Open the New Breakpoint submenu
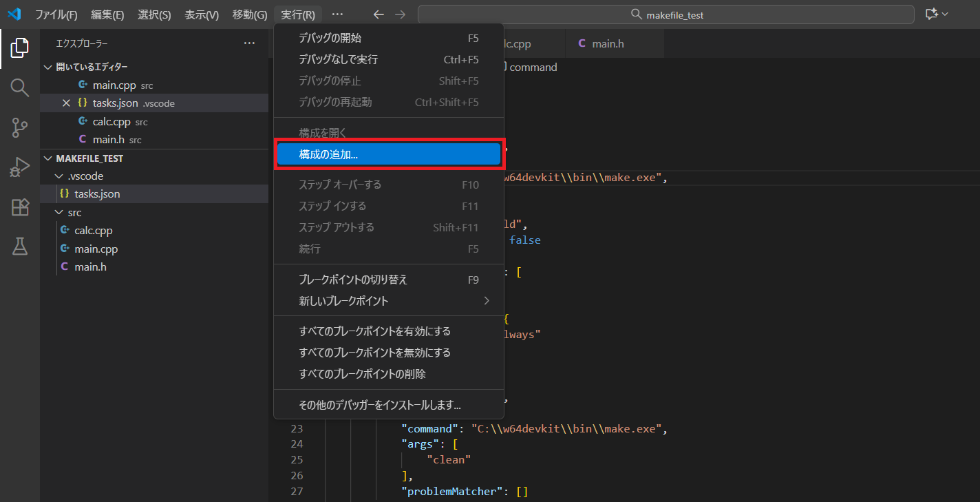 point(389,301)
